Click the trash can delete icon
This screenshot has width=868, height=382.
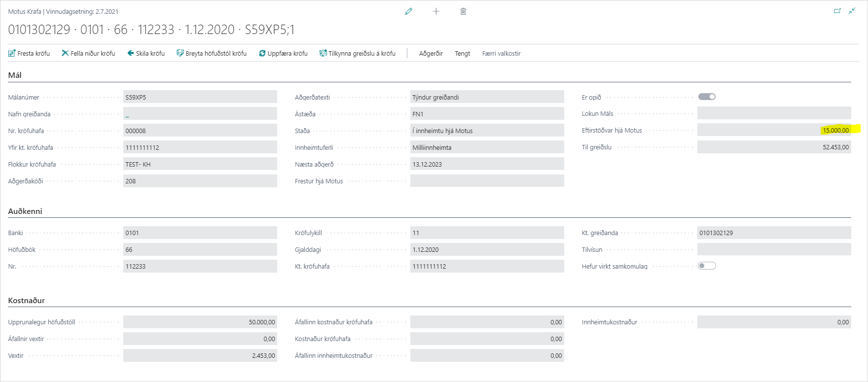point(463,11)
